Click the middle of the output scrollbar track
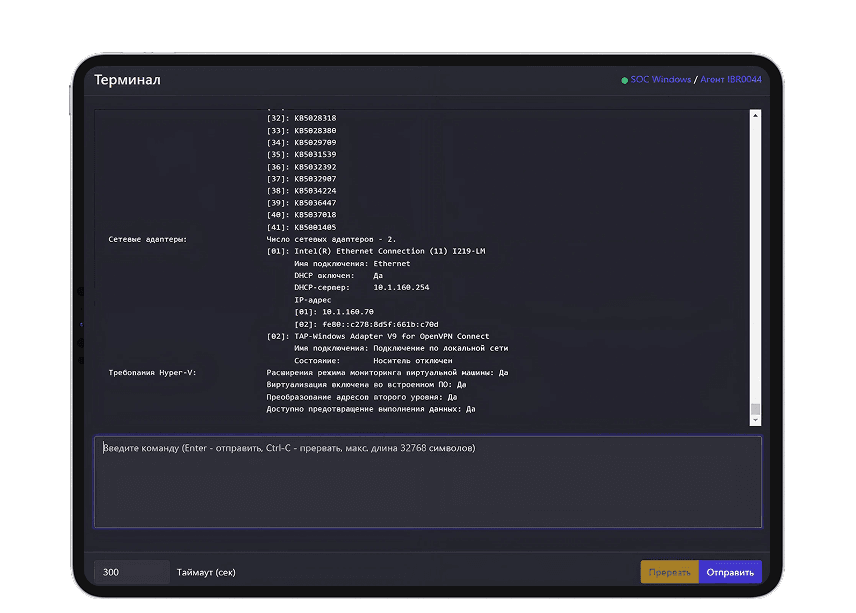The width and height of the screenshot is (856, 613). click(x=756, y=265)
